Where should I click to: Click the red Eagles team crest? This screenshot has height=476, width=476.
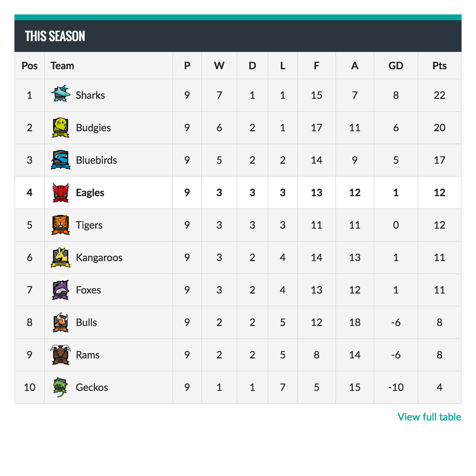click(x=60, y=193)
